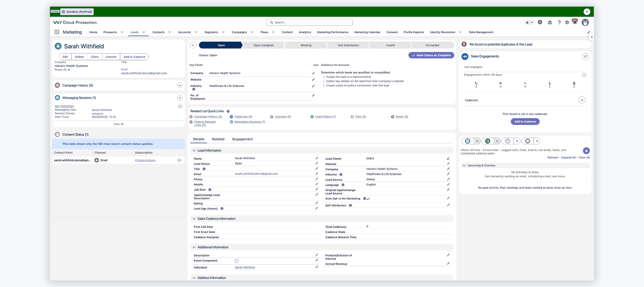Image resolution: width=644 pixels, height=287 pixels.
Task: Click the Title field info icon
Action: click(204, 169)
